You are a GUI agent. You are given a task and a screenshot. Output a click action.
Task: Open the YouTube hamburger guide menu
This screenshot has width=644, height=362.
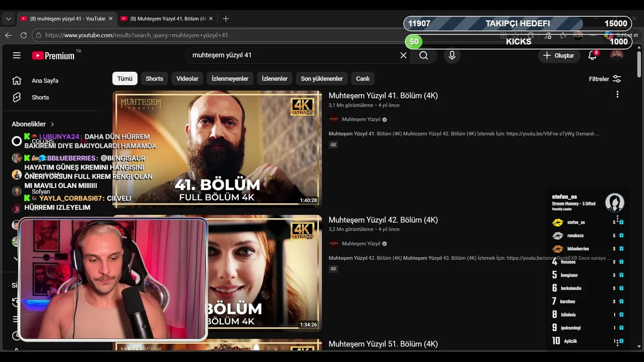pyautogui.click(x=17, y=55)
